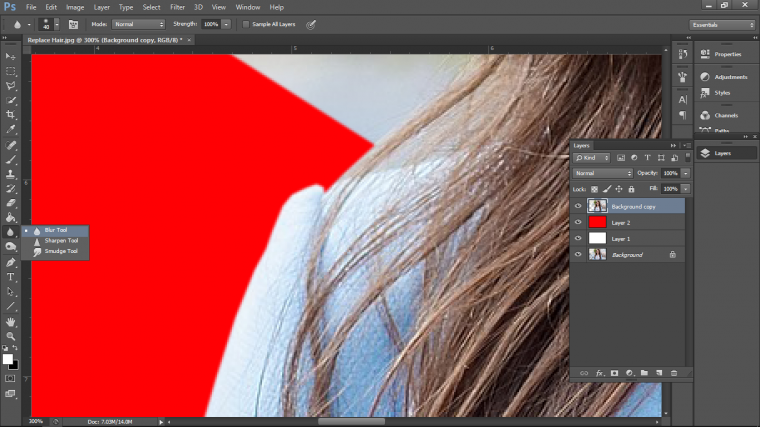Select the Quick Selection tool

point(10,100)
